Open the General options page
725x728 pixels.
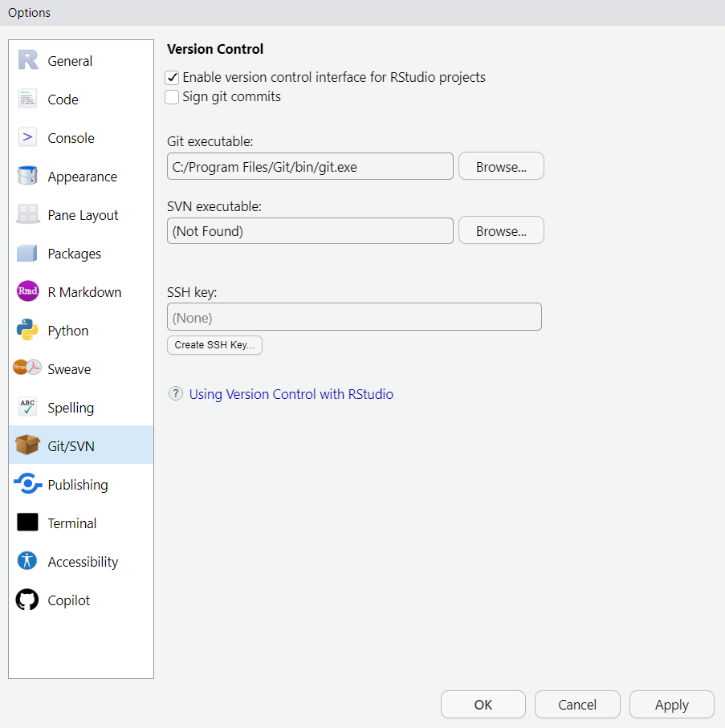click(x=81, y=61)
